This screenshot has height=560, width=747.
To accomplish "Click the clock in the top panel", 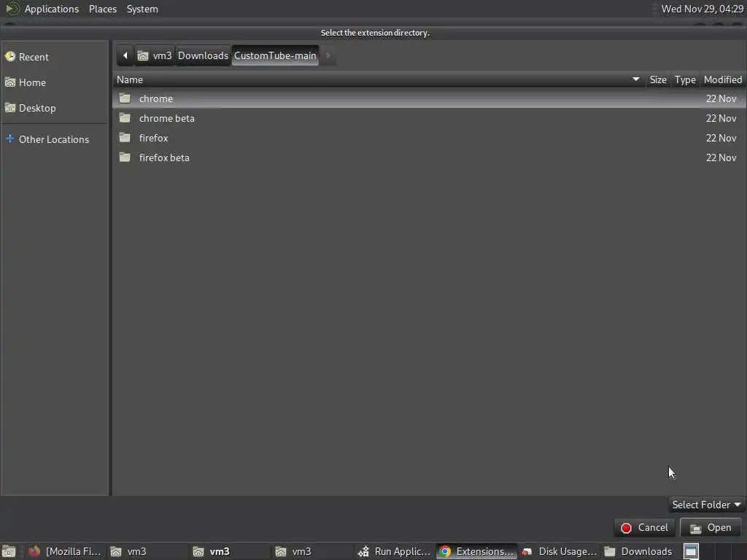I will (x=703, y=9).
